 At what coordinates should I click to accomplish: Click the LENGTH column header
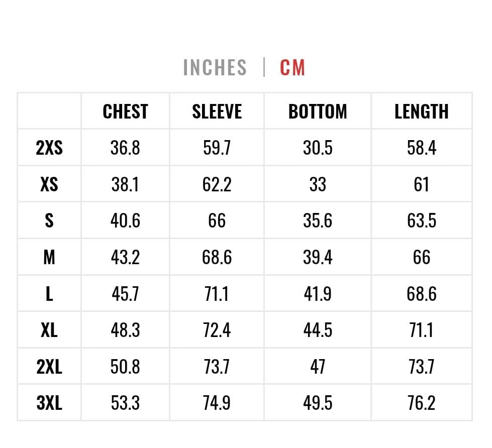pyautogui.click(x=422, y=111)
